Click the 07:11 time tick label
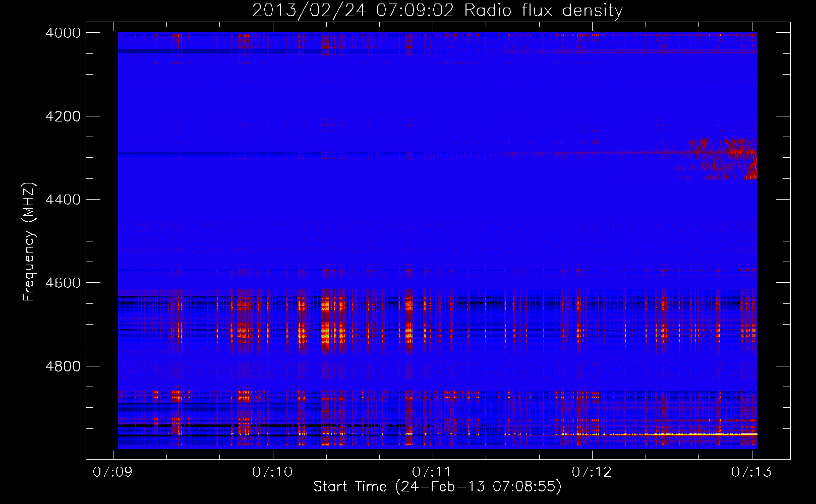The height and width of the screenshot is (504, 816). (432, 472)
